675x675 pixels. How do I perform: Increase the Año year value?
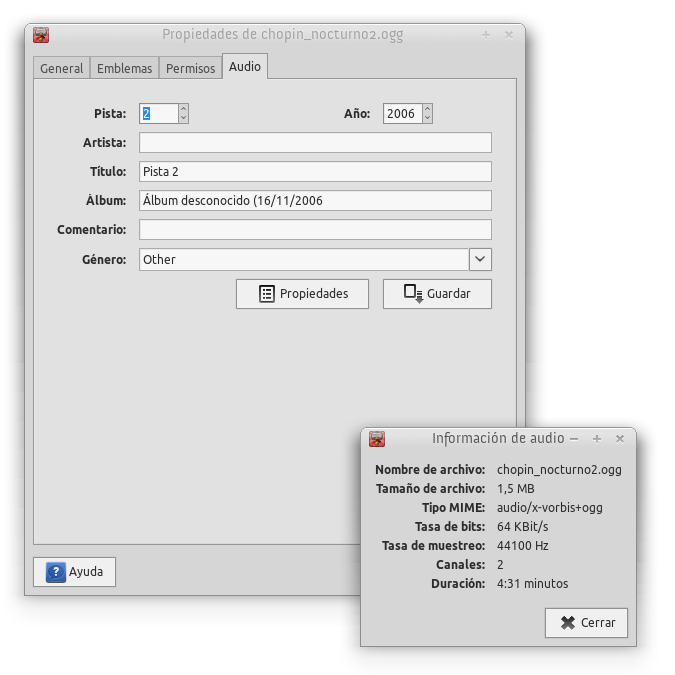427,108
